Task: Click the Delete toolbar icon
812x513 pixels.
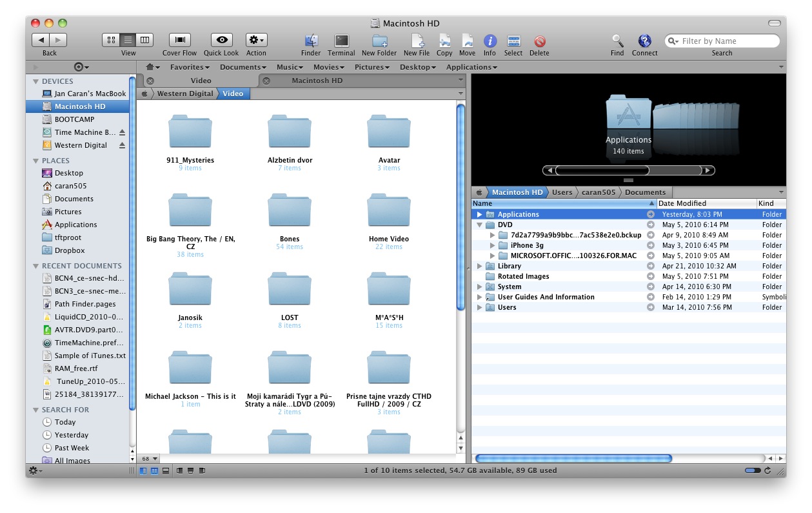Action: coord(539,41)
